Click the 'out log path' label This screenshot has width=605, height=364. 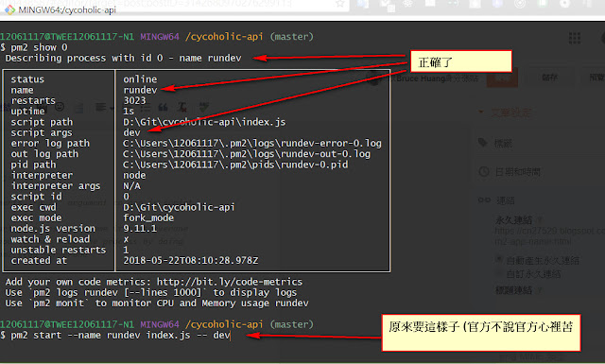(44, 153)
